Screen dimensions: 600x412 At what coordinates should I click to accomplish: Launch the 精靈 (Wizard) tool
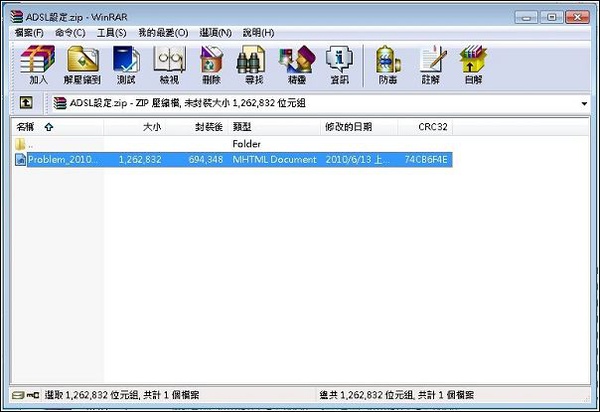click(x=294, y=64)
